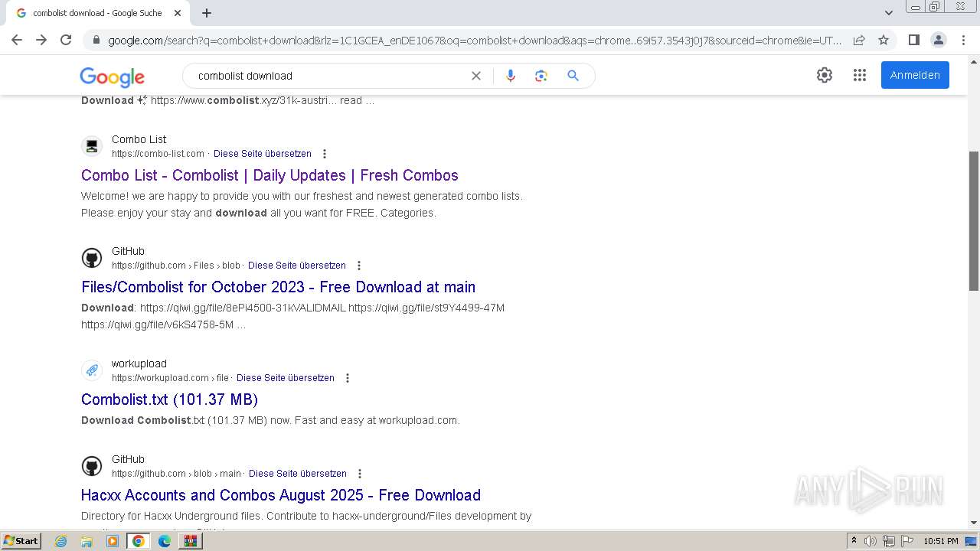Open more options for Combo List result

(x=325, y=154)
